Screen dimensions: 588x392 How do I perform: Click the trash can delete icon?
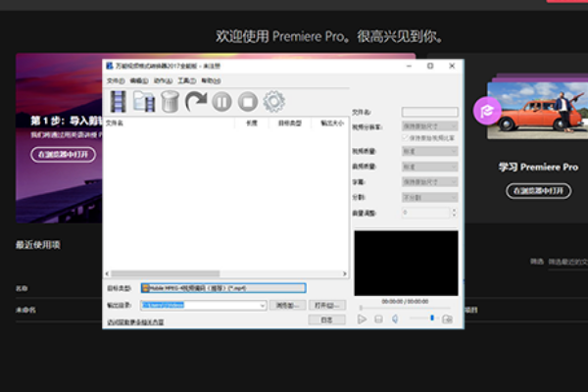(170, 101)
